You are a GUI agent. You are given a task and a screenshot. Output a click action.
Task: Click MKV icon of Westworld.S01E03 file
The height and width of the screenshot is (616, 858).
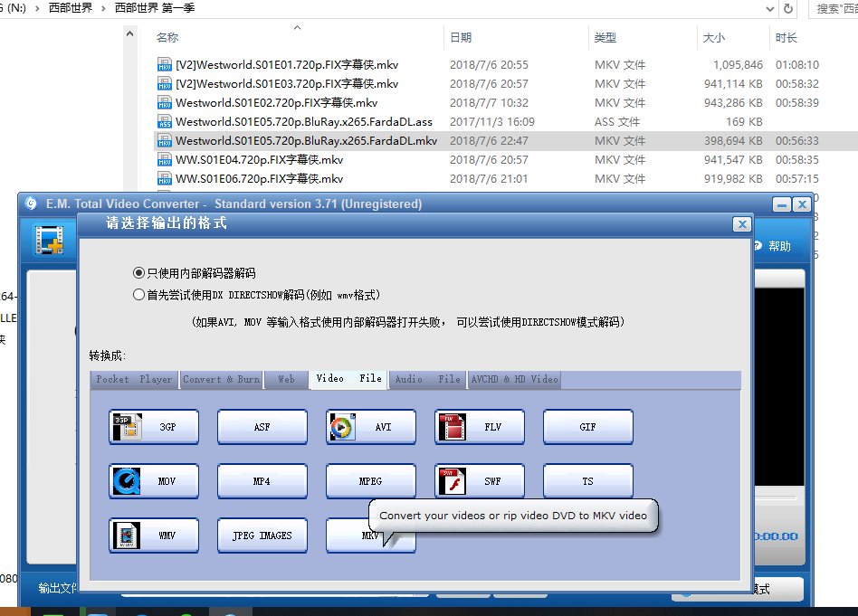[x=165, y=84]
